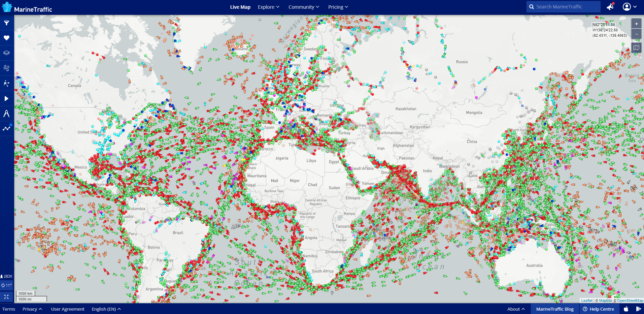This screenshot has height=314, width=644.
Task: Open the User Agreement link
Action: [67, 309]
